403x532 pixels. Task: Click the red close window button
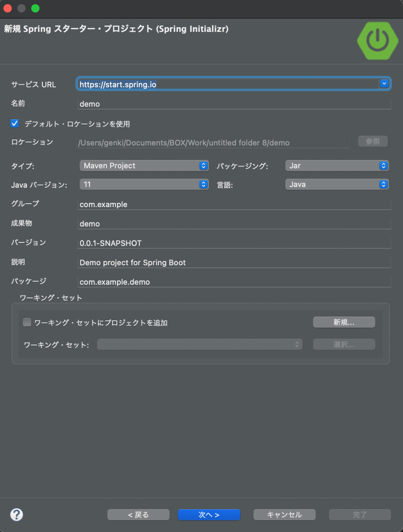[8, 8]
